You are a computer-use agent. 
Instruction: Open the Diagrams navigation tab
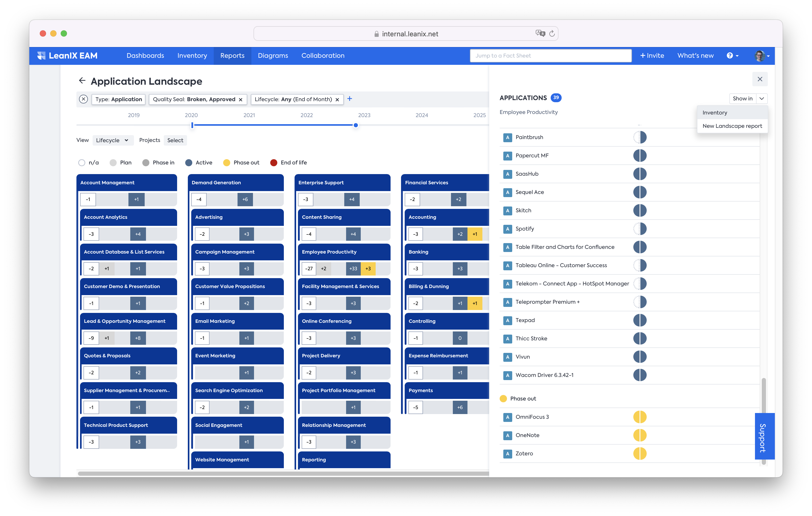click(x=273, y=56)
